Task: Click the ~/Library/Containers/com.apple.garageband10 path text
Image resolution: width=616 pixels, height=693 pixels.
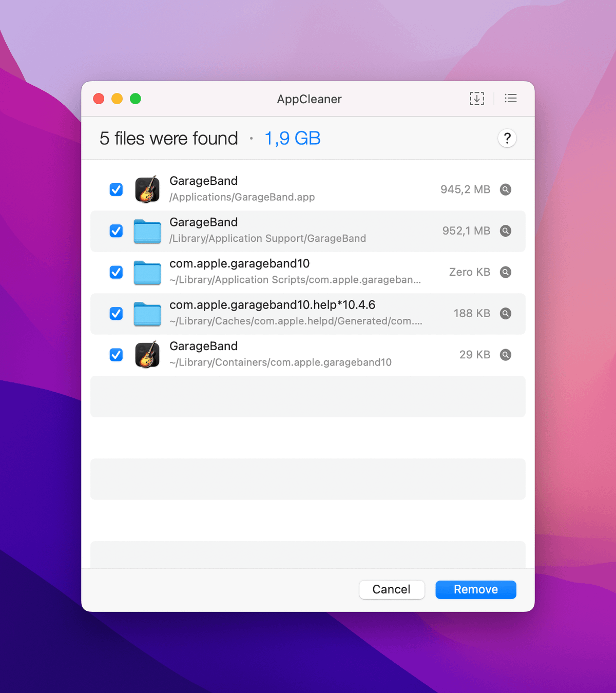Action: coord(280,362)
